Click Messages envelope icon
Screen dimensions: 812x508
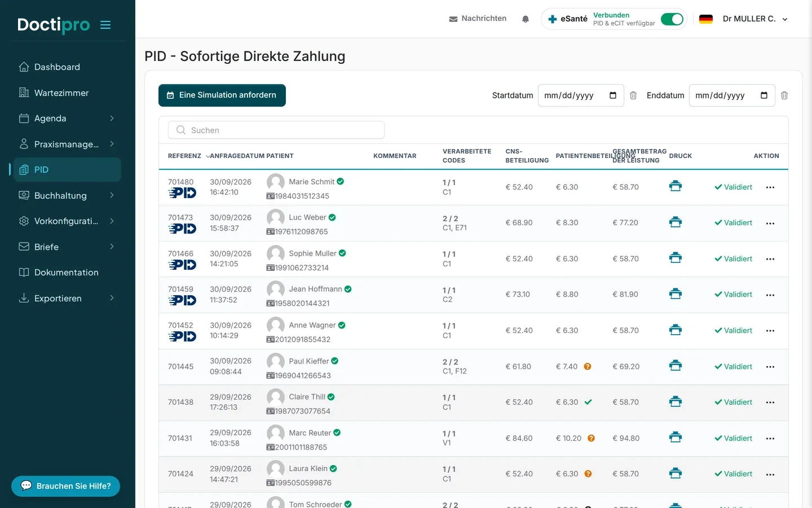click(453, 19)
